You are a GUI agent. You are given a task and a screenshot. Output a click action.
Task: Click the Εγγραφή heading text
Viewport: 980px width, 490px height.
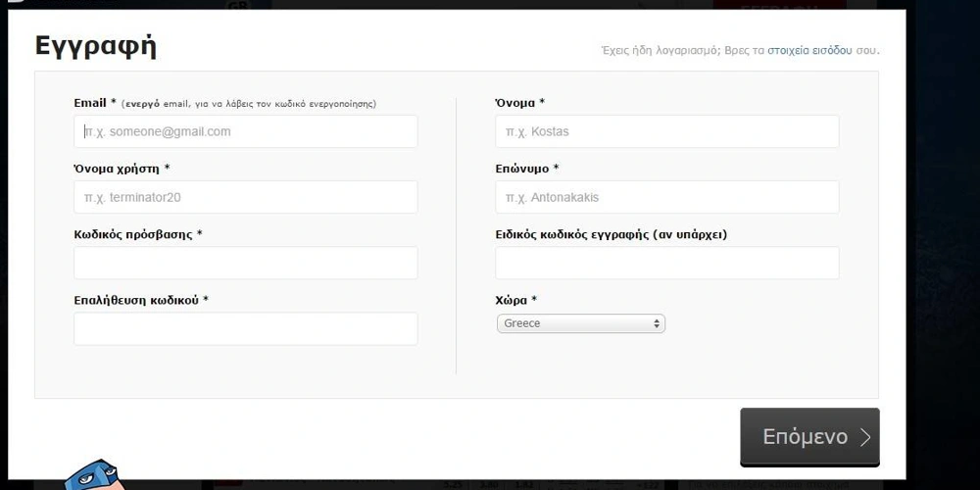96,47
